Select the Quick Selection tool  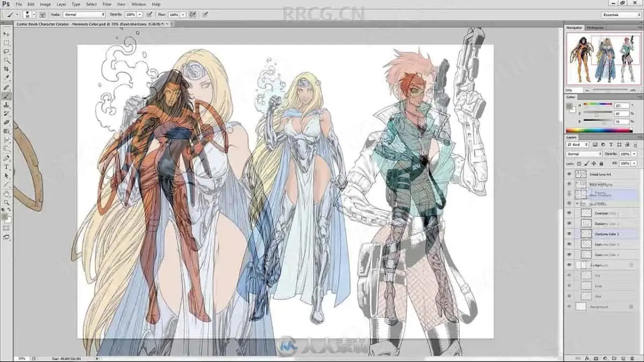point(6,60)
